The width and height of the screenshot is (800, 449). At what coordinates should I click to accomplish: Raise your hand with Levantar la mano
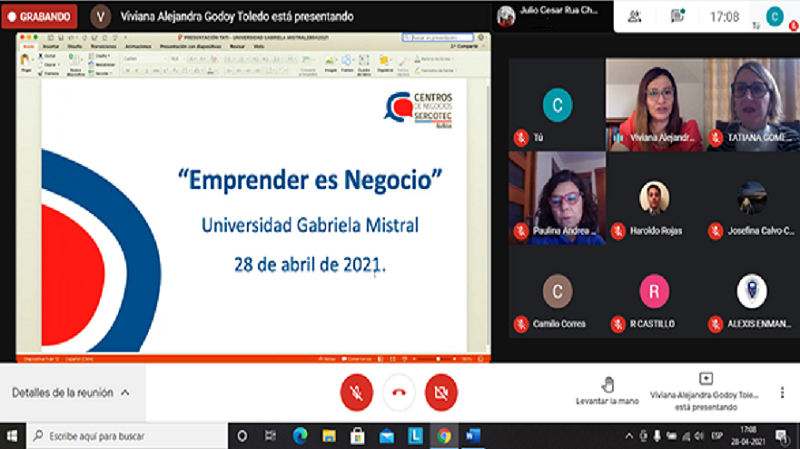607,391
